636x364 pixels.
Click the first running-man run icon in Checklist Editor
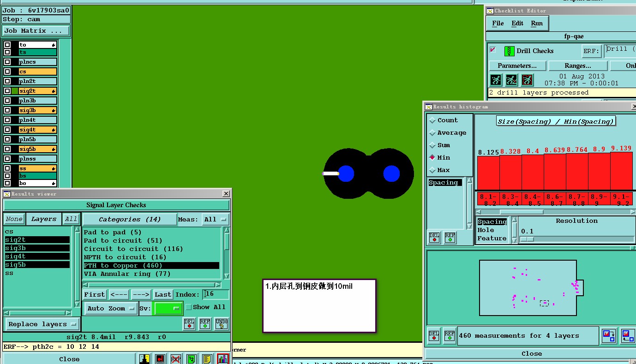pos(496,80)
